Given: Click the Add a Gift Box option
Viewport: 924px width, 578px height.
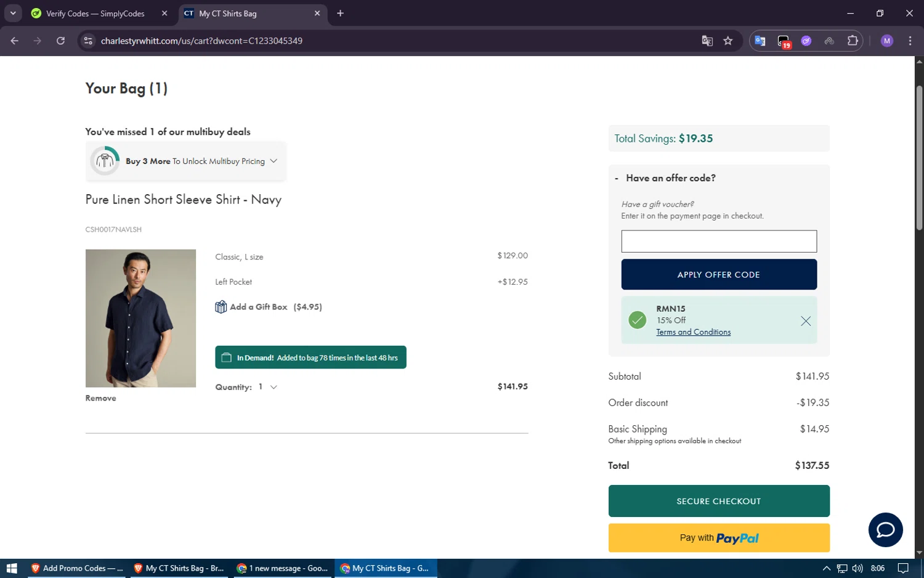Looking at the screenshot, I should pyautogui.click(x=269, y=307).
